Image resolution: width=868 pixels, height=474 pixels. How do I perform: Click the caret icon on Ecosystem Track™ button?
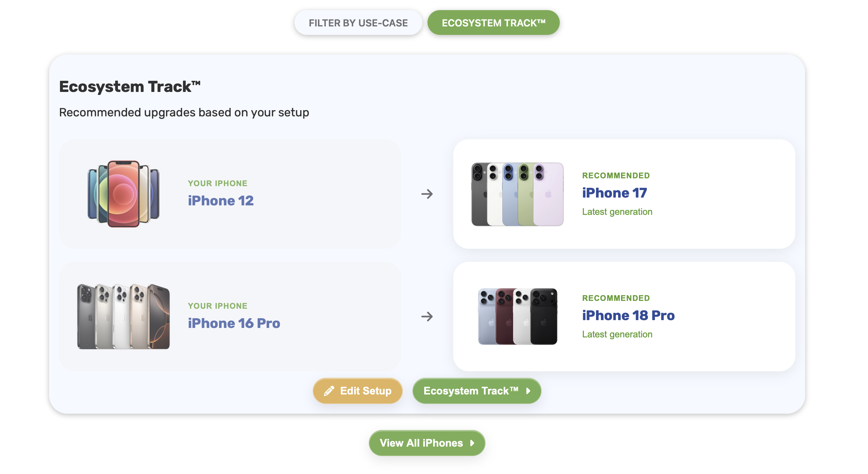(x=528, y=391)
